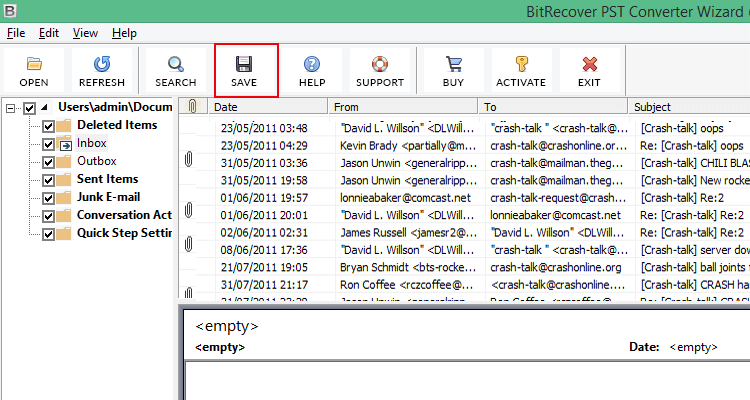Image resolution: width=750 pixels, height=400 pixels.
Task: Click the empty message preview body
Action: [x=467, y=381]
